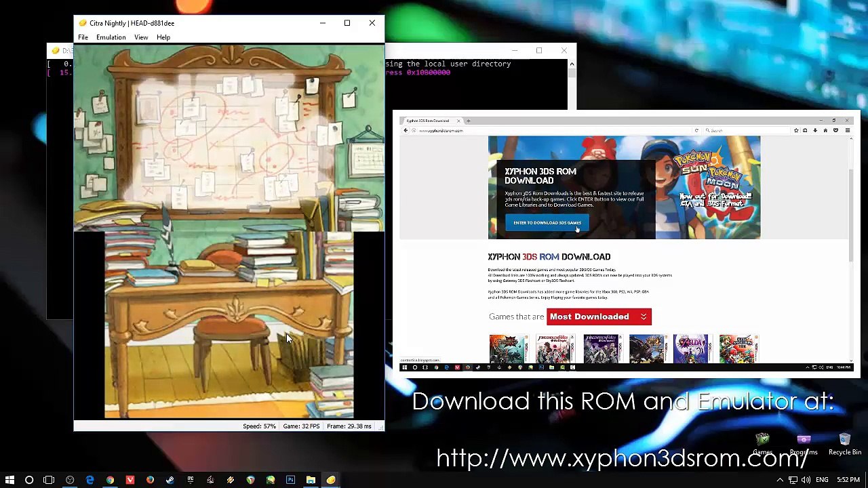Click the Speed: 57% status text
Viewport: 868px width, 488px height.
[x=259, y=426]
